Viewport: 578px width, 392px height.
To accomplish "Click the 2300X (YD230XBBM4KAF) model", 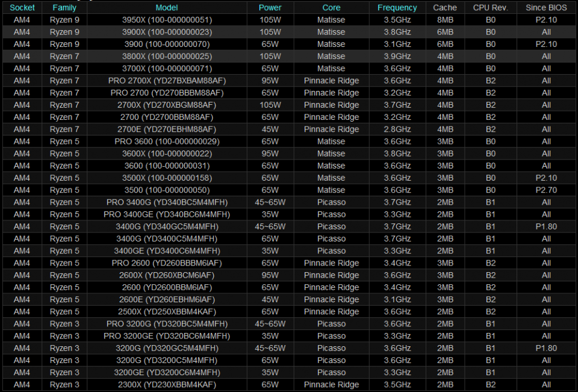I will click(167, 385).
